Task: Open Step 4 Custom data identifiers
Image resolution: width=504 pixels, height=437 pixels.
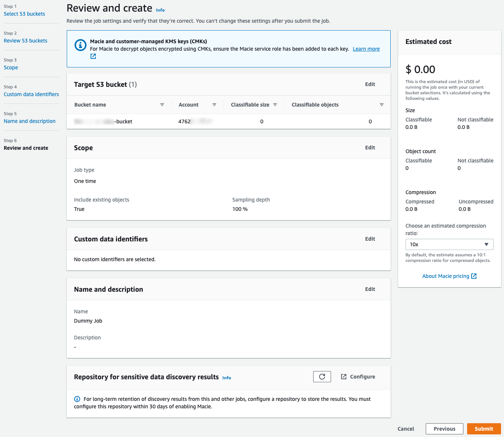Action: pyautogui.click(x=31, y=94)
